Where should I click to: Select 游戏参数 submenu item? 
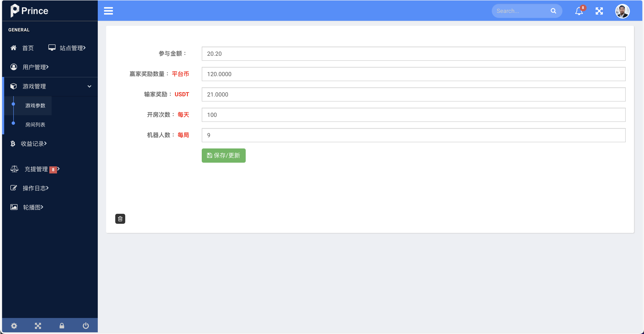click(35, 105)
